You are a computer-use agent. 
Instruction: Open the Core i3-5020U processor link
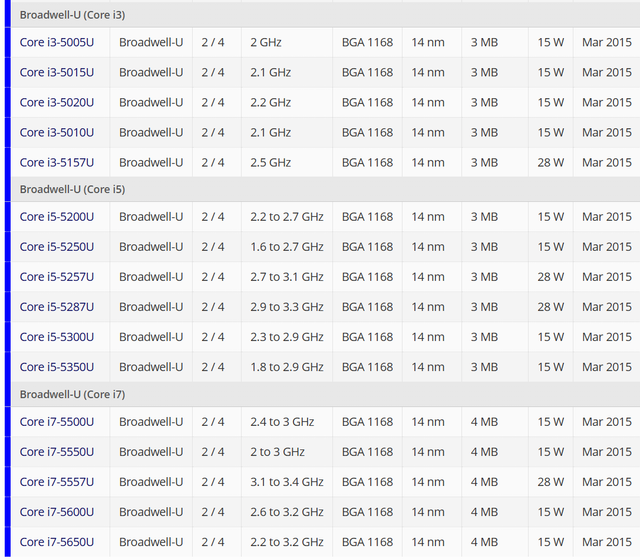tap(57, 102)
